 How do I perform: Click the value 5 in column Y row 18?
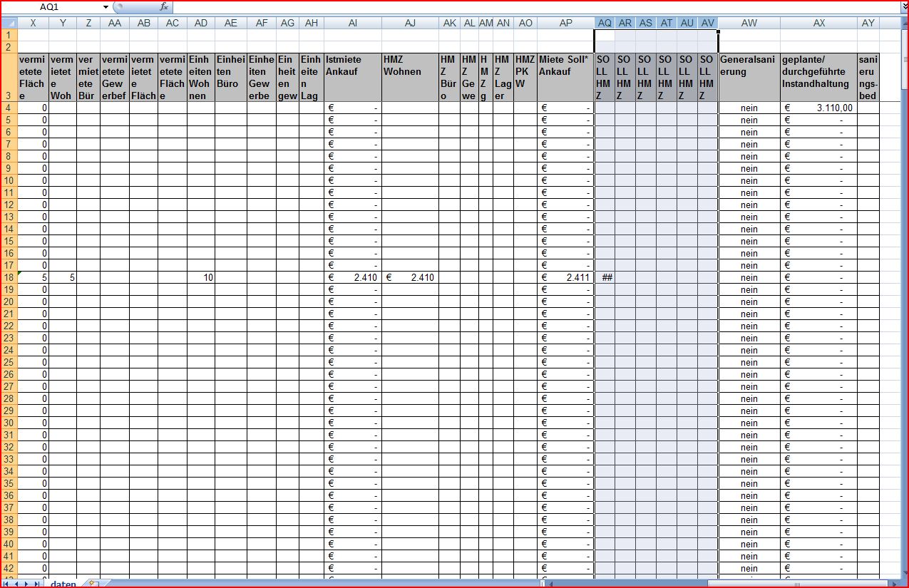click(x=63, y=277)
